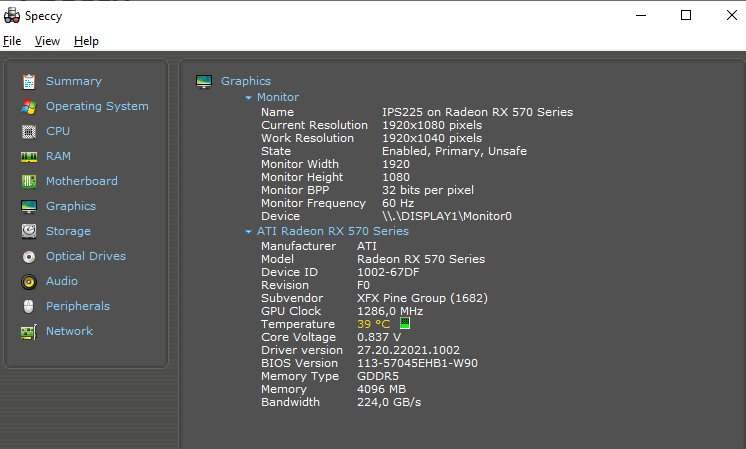Select Graphics in the sidebar

coord(71,206)
